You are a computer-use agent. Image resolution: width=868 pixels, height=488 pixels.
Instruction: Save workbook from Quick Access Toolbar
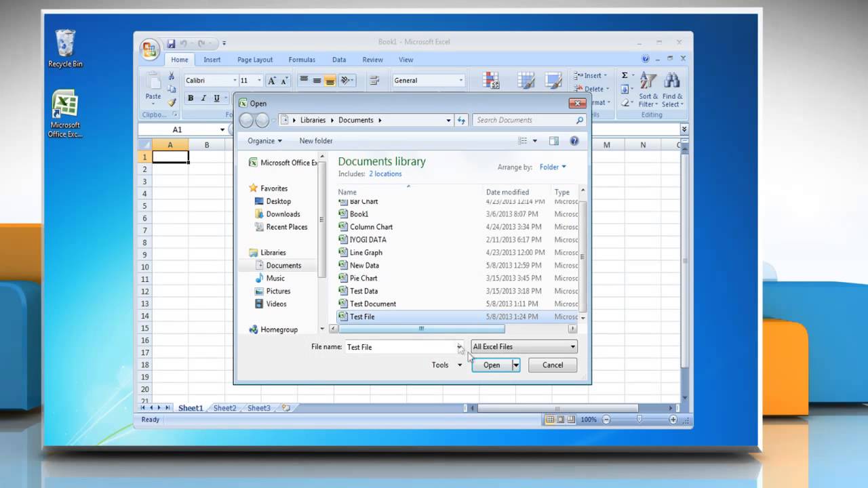171,43
